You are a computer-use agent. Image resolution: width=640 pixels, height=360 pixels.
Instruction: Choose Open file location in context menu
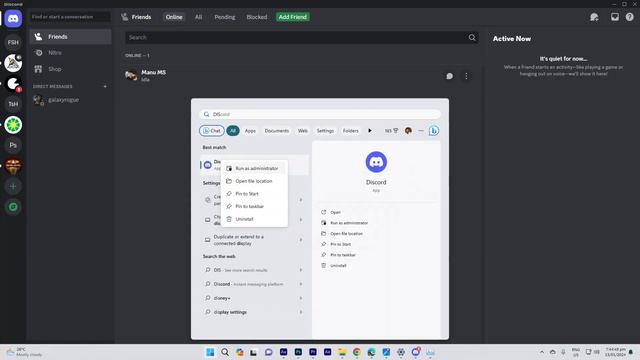pyautogui.click(x=254, y=181)
